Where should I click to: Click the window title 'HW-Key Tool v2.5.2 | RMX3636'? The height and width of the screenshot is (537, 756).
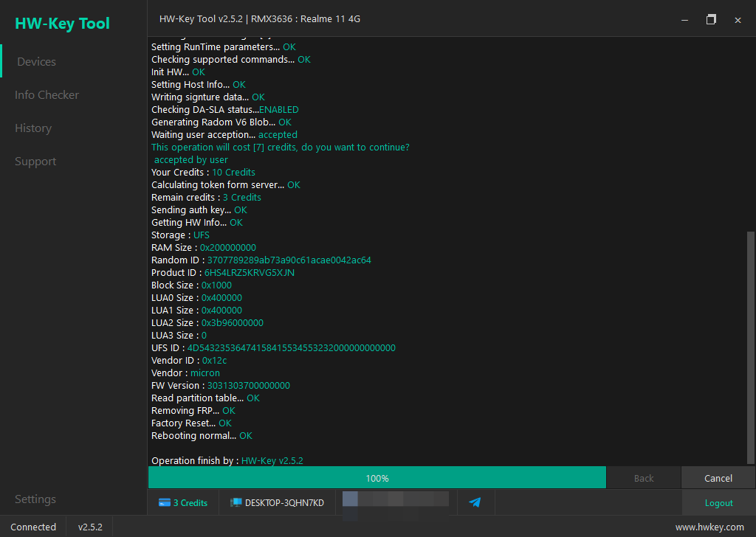coord(260,18)
